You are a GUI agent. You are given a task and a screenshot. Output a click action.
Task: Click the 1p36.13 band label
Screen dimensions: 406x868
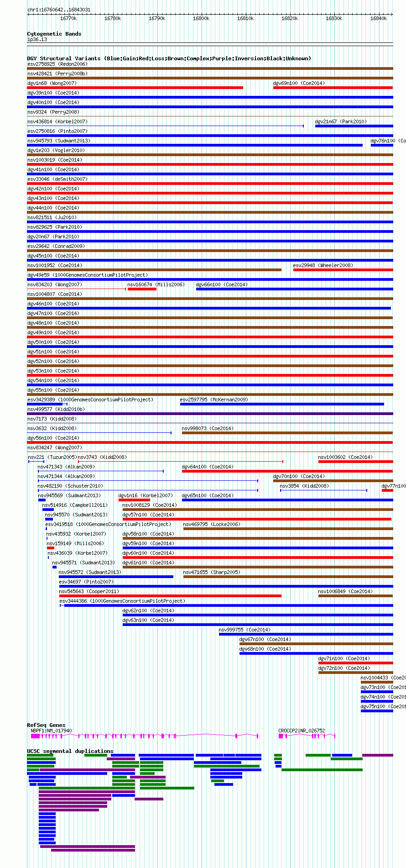(37, 40)
